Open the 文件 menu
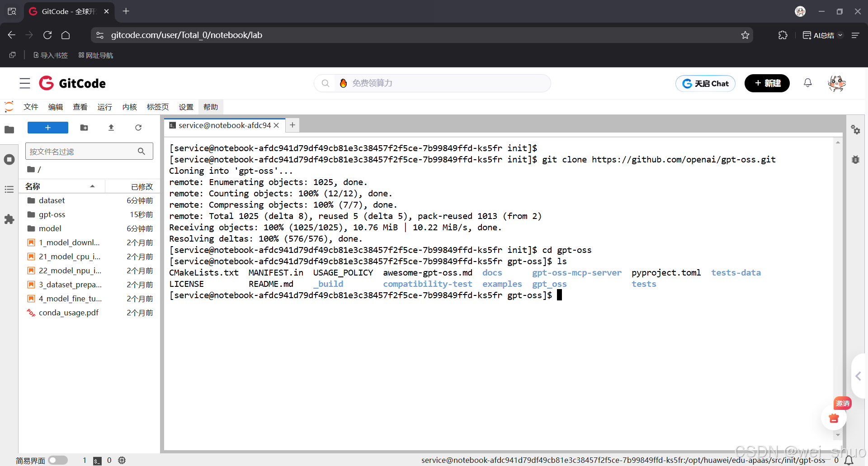868x466 pixels. [31, 107]
